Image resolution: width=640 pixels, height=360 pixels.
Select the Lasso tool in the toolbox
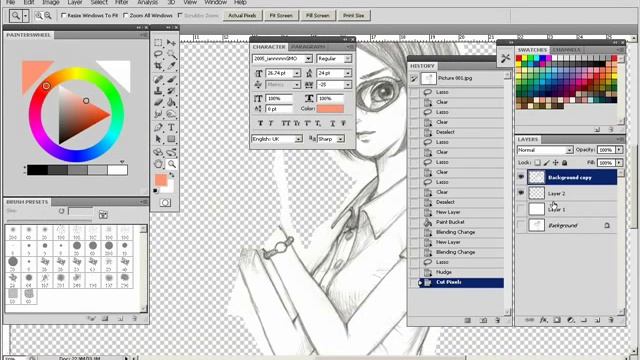pyautogui.click(x=158, y=54)
